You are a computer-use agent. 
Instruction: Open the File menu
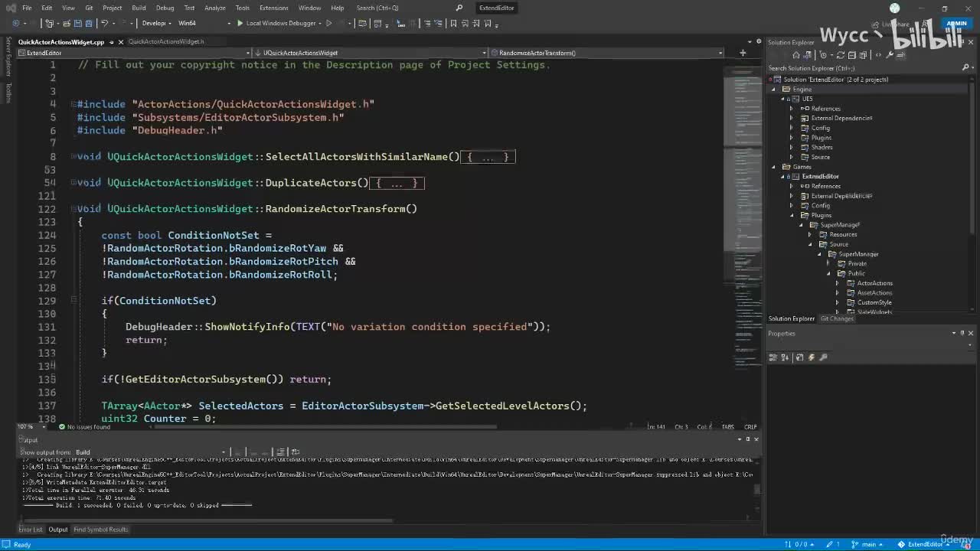pyautogui.click(x=27, y=8)
